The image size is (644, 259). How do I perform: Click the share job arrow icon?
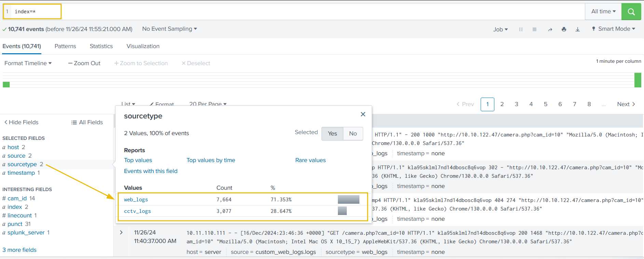click(550, 29)
